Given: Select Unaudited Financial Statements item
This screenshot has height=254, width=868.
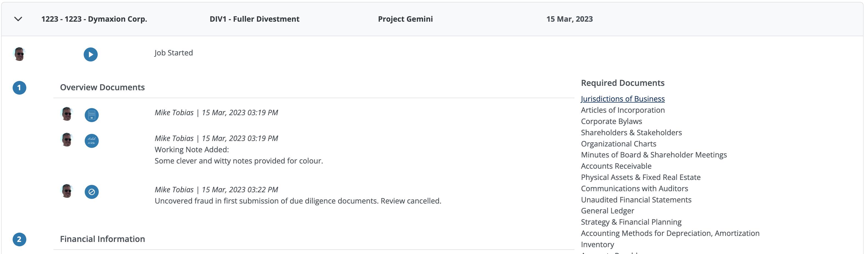Looking at the screenshot, I should (x=636, y=199).
